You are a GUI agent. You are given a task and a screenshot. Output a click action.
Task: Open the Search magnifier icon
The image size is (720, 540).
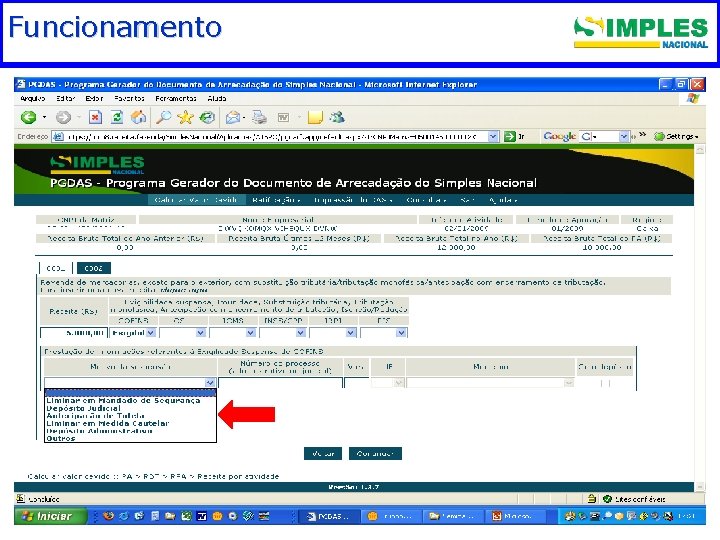[x=163, y=118]
